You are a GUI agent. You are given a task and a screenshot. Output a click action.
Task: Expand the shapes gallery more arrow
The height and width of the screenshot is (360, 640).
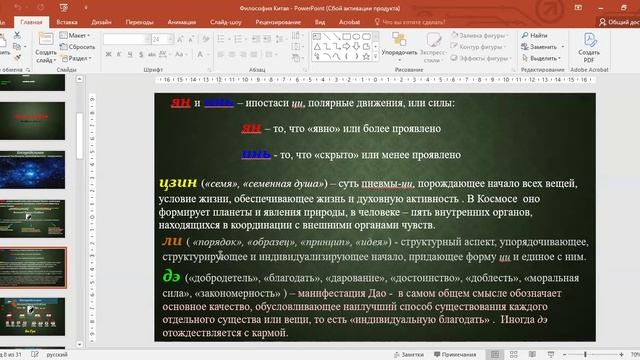[x=376, y=57]
